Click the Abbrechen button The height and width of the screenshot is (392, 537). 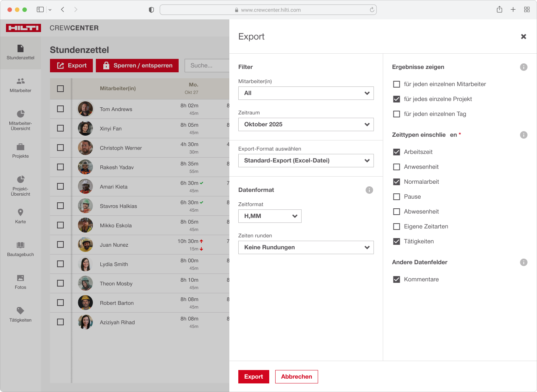coord(296,377)
